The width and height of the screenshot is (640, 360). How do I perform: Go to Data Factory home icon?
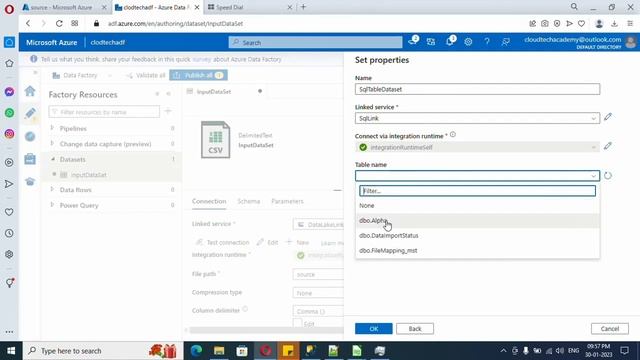[30, 91]
